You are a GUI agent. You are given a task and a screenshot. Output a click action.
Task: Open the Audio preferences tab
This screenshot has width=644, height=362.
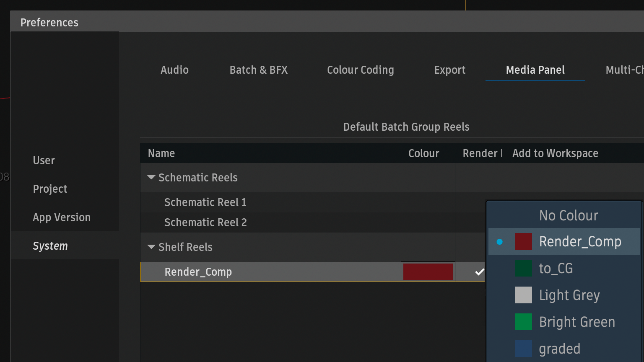click(174, 70)
